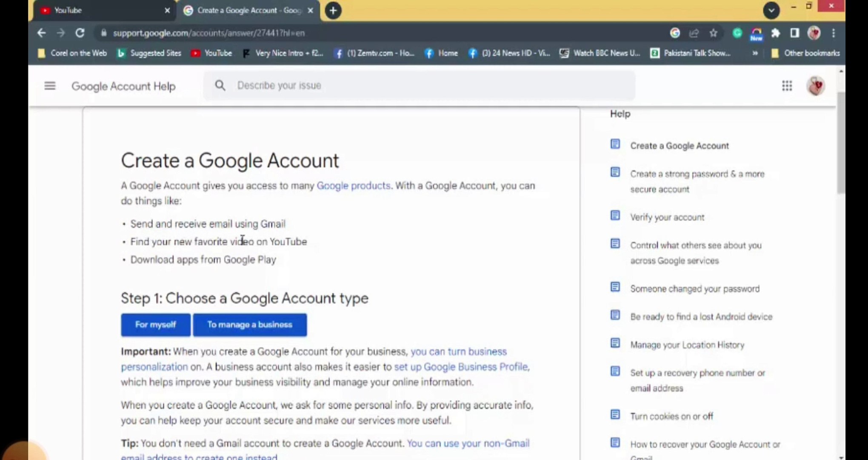Open the browser extensions puzzle icon
Viewport: 868px width, 460px height.
(776, 33)
